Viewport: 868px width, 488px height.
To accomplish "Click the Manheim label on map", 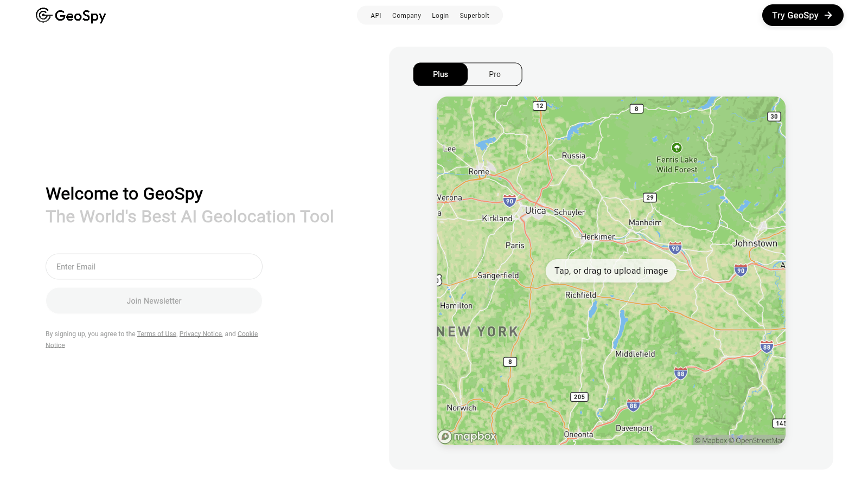I will (645, 222).
